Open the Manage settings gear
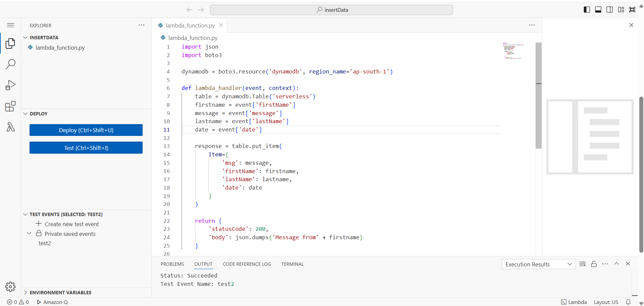644x306 pixels. pyautogui.click(x=10, y=287)
